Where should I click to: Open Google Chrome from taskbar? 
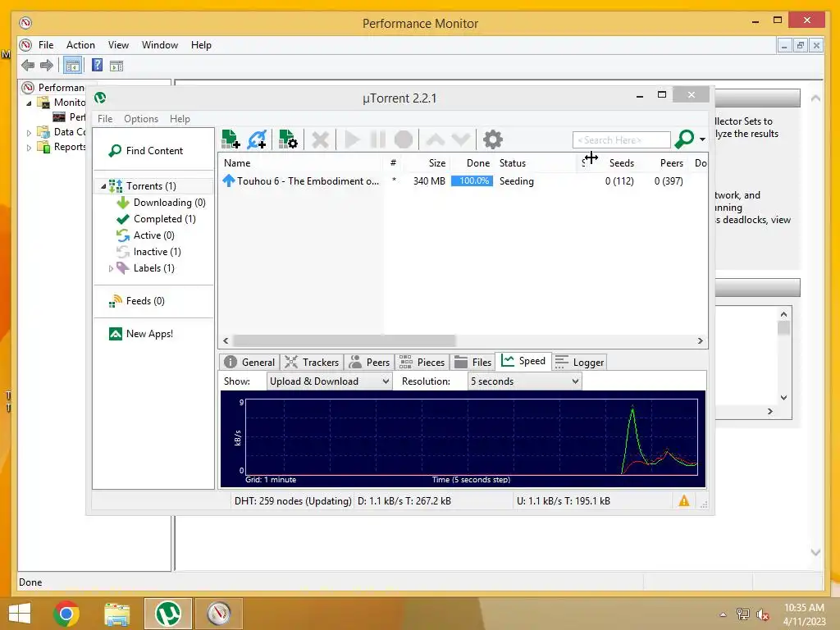pos(66,614)
